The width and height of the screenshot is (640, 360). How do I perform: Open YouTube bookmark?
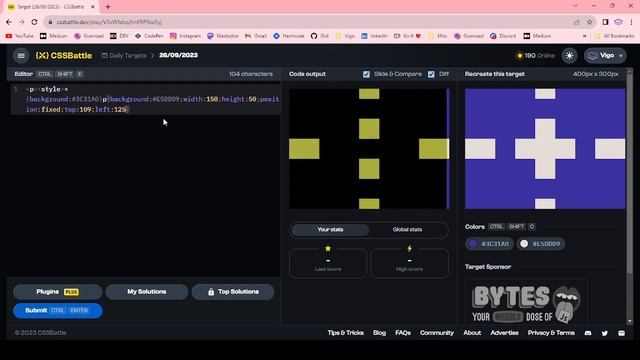click(20, 36)
